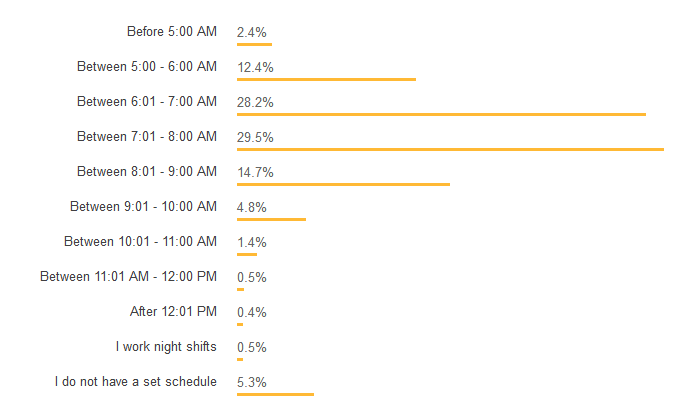Click the 'Before 5:00 AM' label
This screenshot has width=684, height=418.
(x=171, y=32)
